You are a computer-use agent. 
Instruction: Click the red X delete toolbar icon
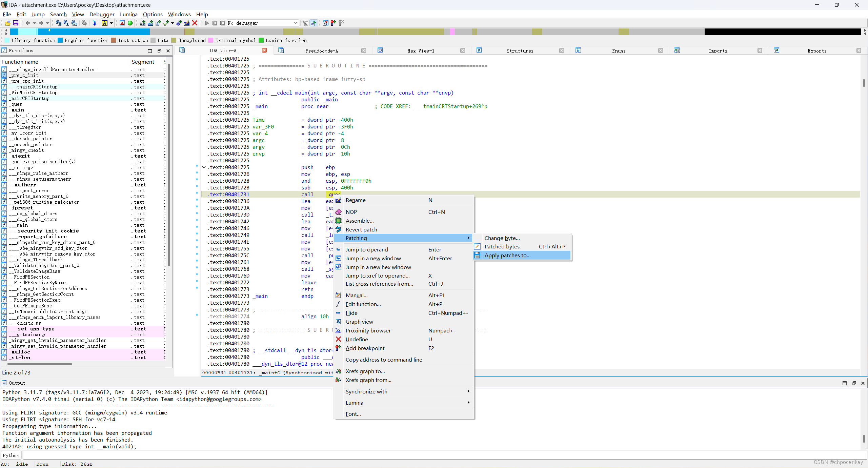pos(195,23)
